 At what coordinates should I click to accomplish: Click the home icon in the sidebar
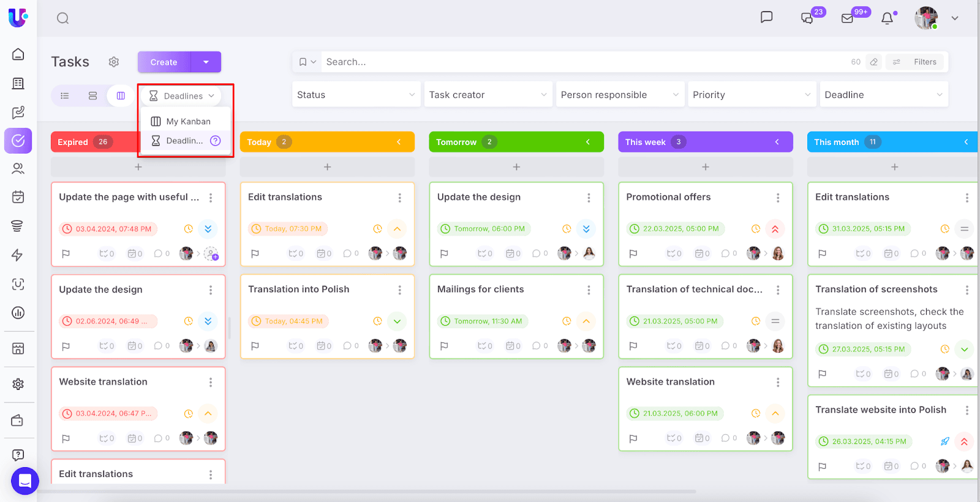point(18,54)
